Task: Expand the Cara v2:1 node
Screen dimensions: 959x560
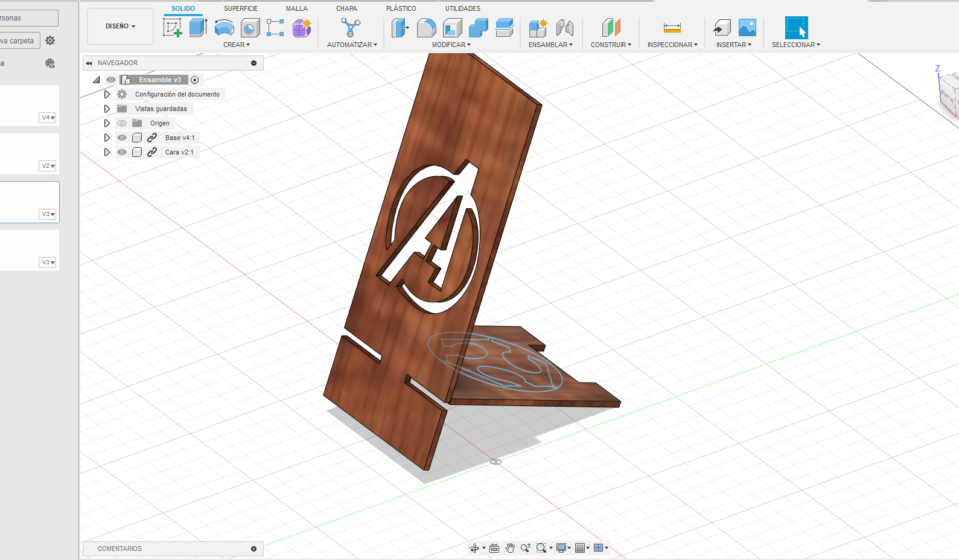Action: 107,152
